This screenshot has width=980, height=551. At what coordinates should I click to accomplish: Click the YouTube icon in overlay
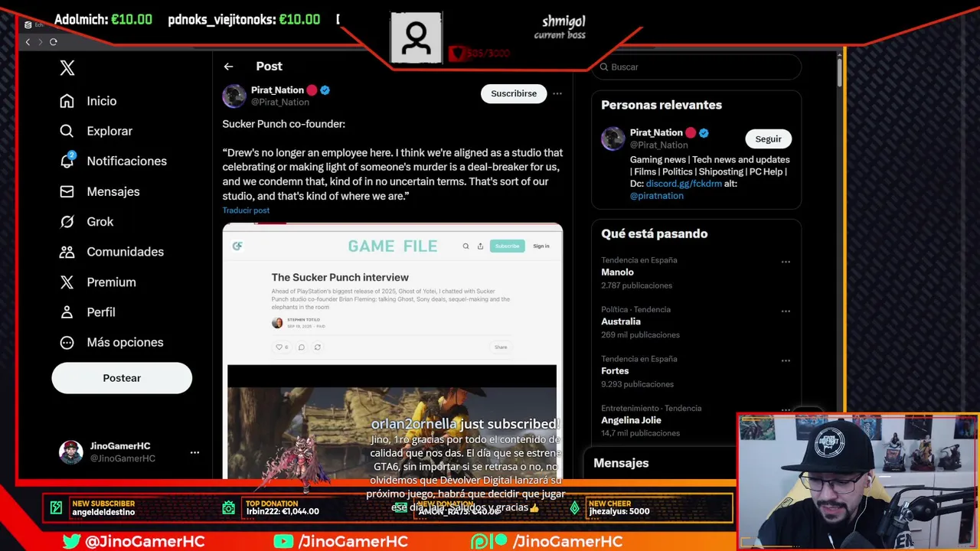[283, 542]
